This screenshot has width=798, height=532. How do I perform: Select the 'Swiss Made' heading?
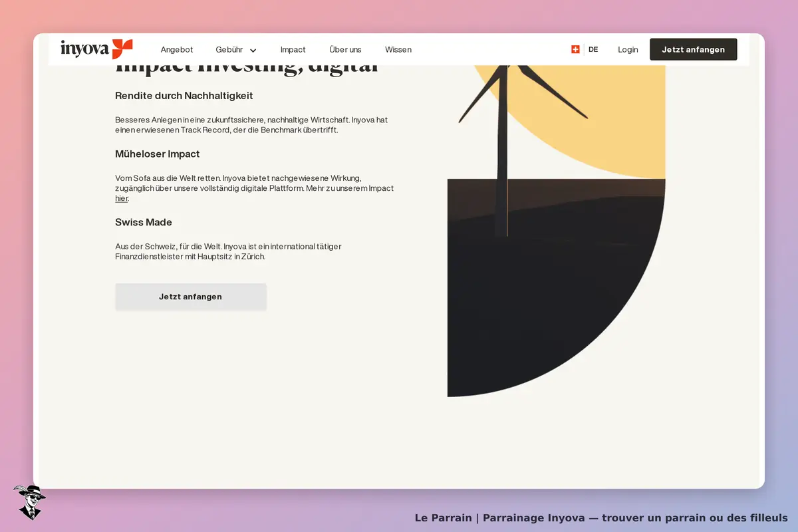[144, 222]
